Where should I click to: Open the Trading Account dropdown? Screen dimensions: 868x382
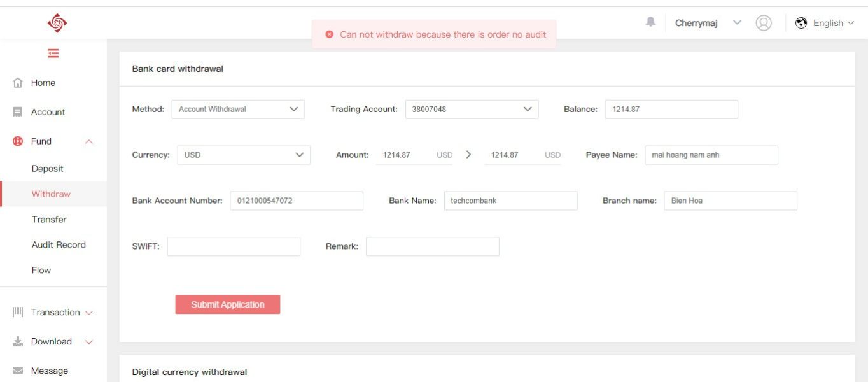(x=472, y=110)
